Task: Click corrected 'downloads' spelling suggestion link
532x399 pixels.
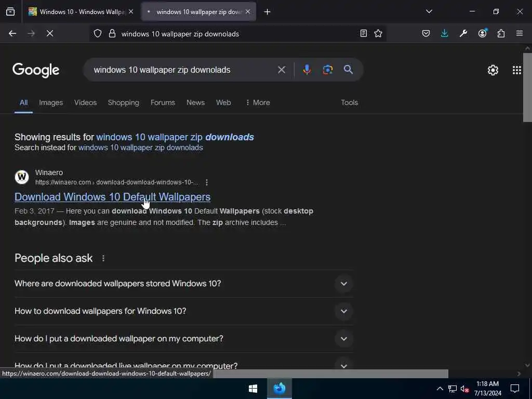Action: [x=175, y=137]
